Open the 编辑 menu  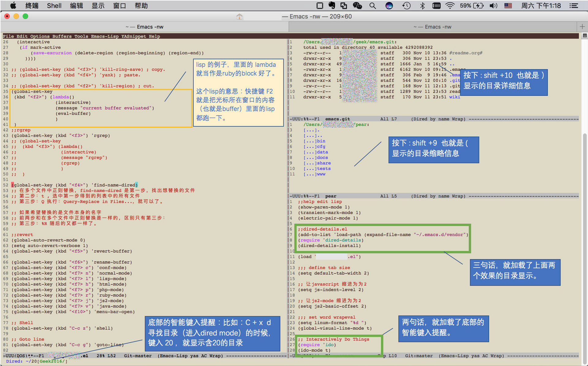click(x=76, y=6)
